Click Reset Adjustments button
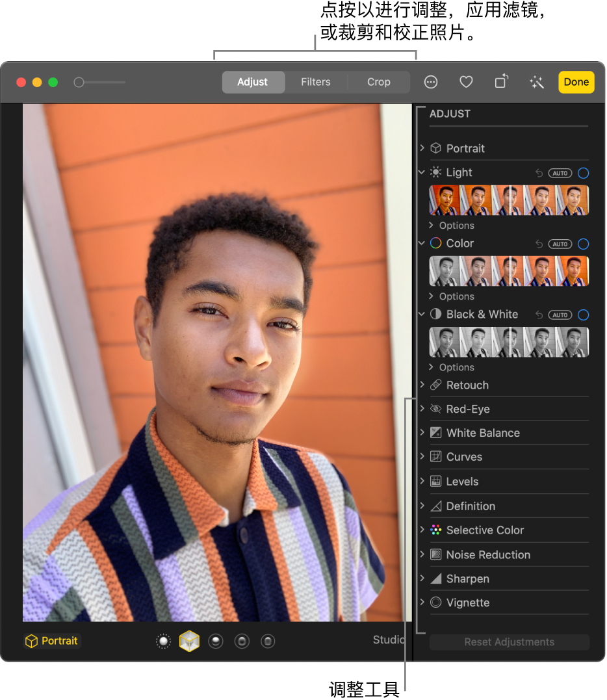 [510, 642]
